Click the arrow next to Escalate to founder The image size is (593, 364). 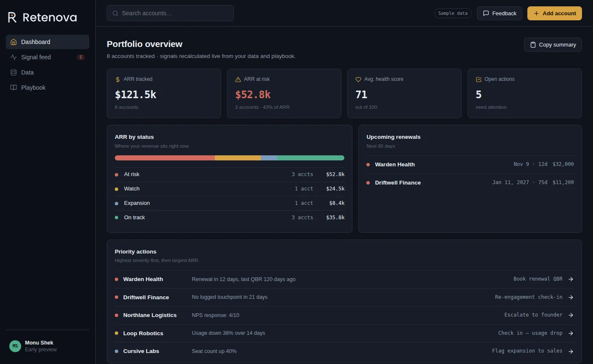coord(571,315)
